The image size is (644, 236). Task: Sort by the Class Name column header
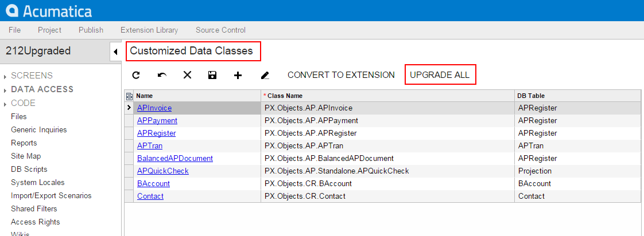[x=284, y=96]
